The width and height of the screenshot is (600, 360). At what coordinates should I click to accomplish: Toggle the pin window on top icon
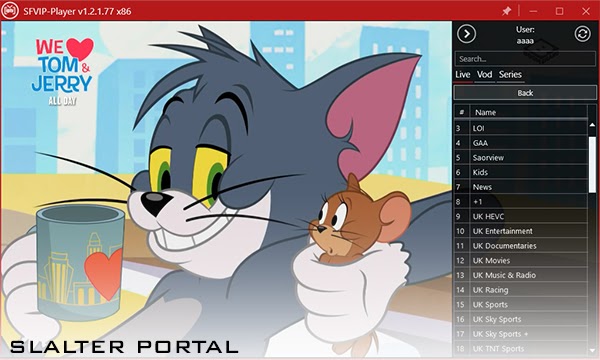point(507,11)
